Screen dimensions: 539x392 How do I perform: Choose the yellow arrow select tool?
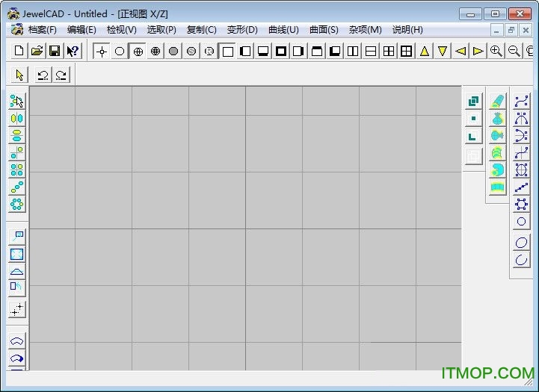19,75
